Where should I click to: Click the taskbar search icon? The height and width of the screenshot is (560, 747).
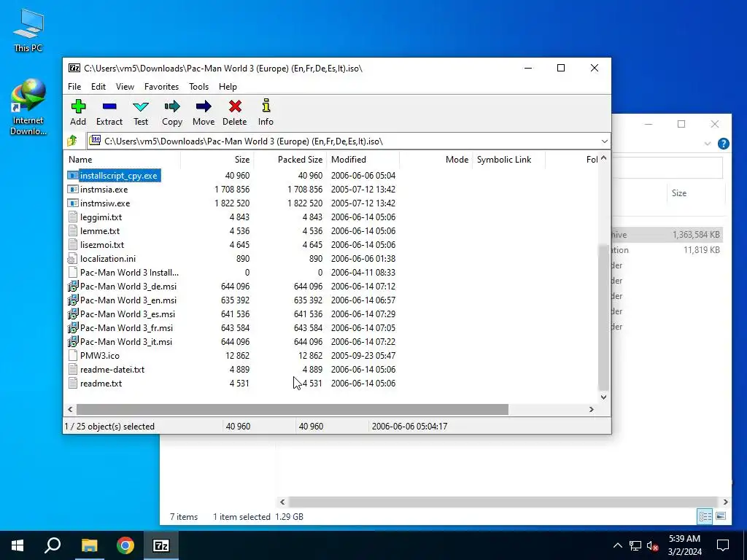pyautogui.click(x=53, y=545)
